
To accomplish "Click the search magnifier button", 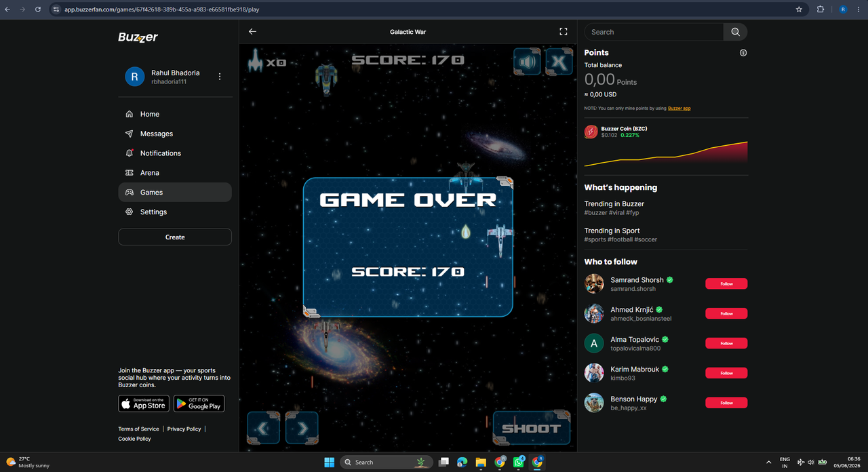I will [x=736, y=32].
